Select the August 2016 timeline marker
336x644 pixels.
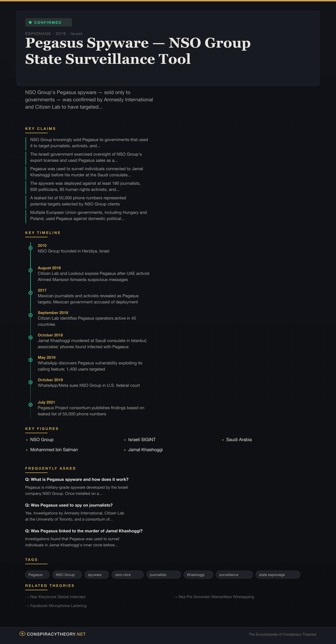pos(31,270)
